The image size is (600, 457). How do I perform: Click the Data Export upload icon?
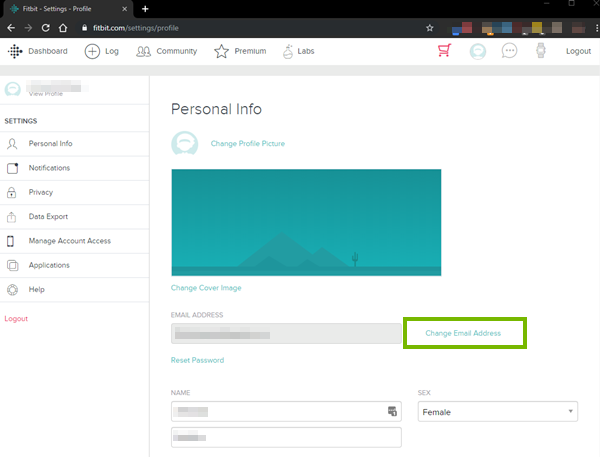11,217
